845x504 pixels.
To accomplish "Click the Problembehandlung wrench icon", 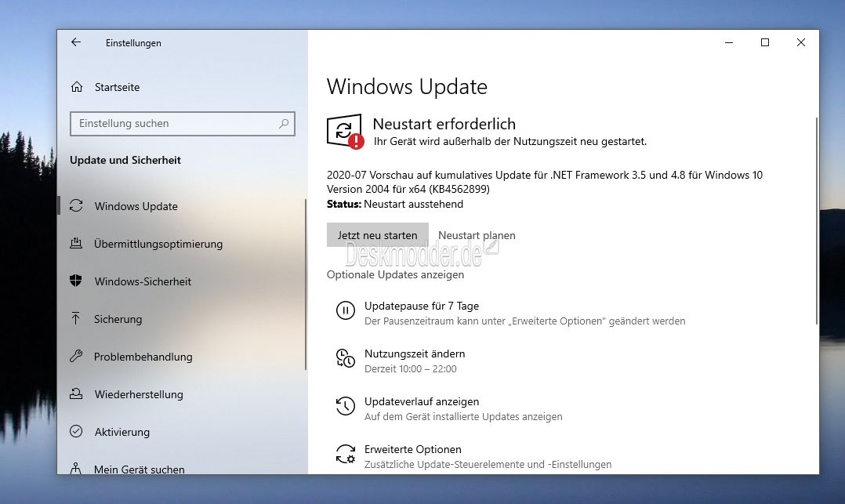I will [76, 356].
